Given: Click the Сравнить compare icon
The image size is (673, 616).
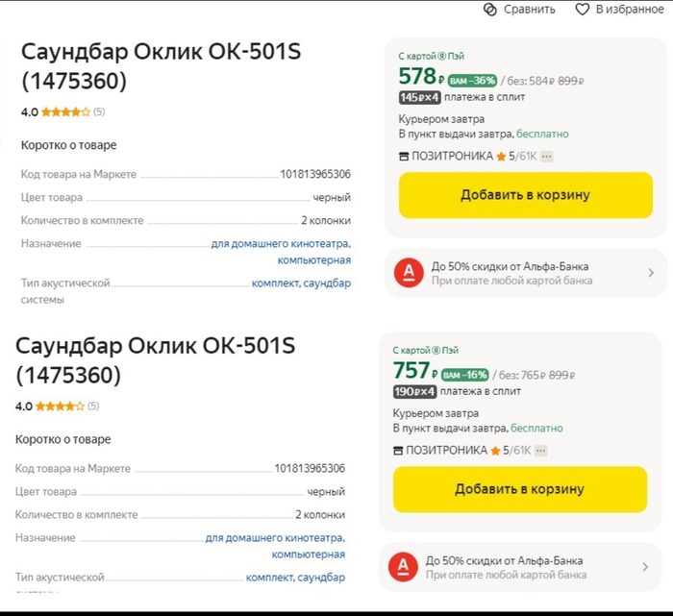Looking at the screenshot, I should pos(490,9).
